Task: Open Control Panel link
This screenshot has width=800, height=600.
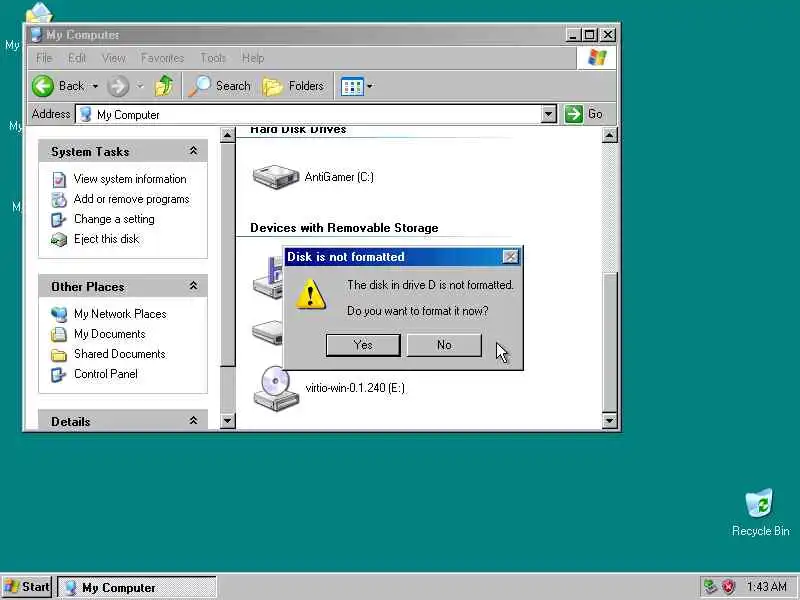Action: 106,374
